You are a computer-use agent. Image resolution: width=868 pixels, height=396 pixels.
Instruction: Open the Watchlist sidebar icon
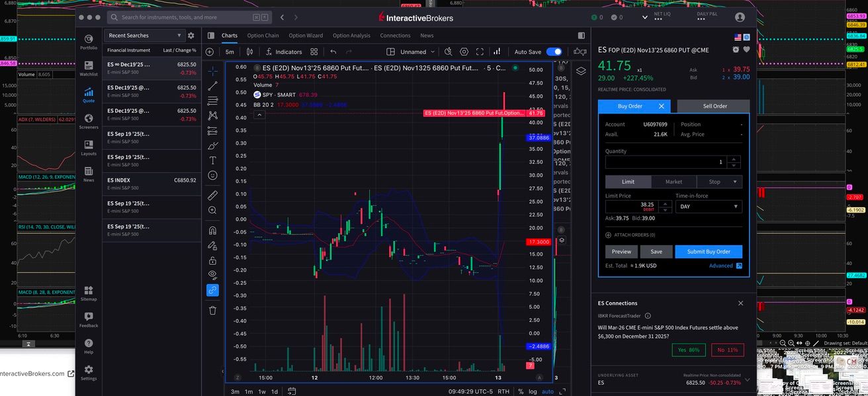pos(89,68)
